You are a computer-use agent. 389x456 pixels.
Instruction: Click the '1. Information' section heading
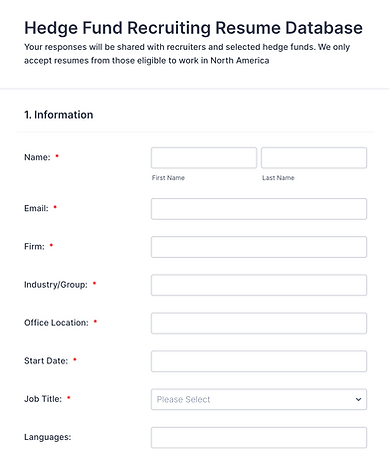pyautogui.click(x=59, y=115)
